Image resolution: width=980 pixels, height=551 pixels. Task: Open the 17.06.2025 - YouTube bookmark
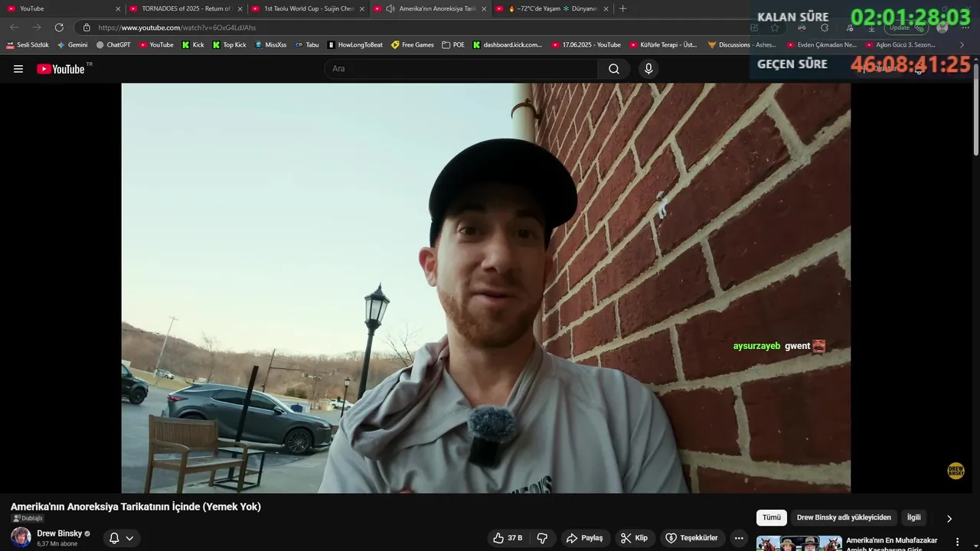[586, 44]
